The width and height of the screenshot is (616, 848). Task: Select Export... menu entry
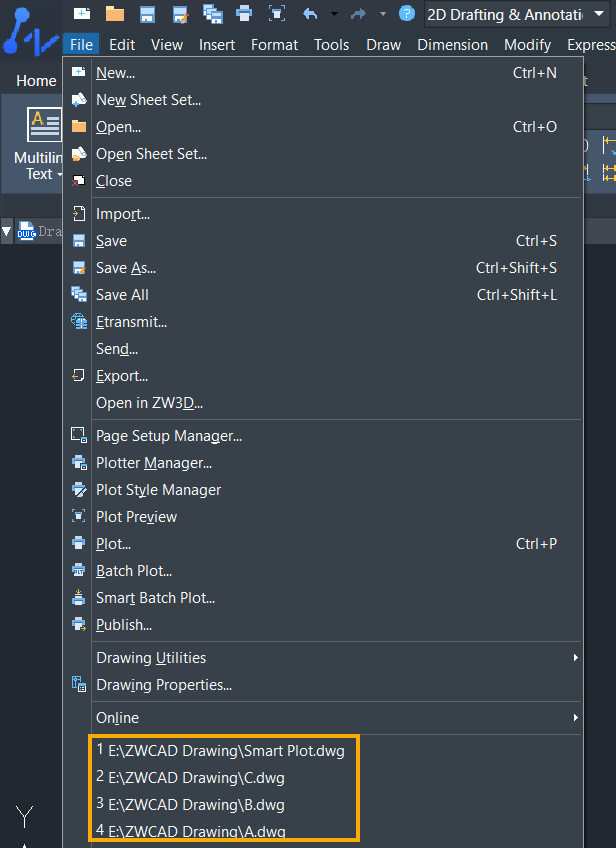coord(323,376)
